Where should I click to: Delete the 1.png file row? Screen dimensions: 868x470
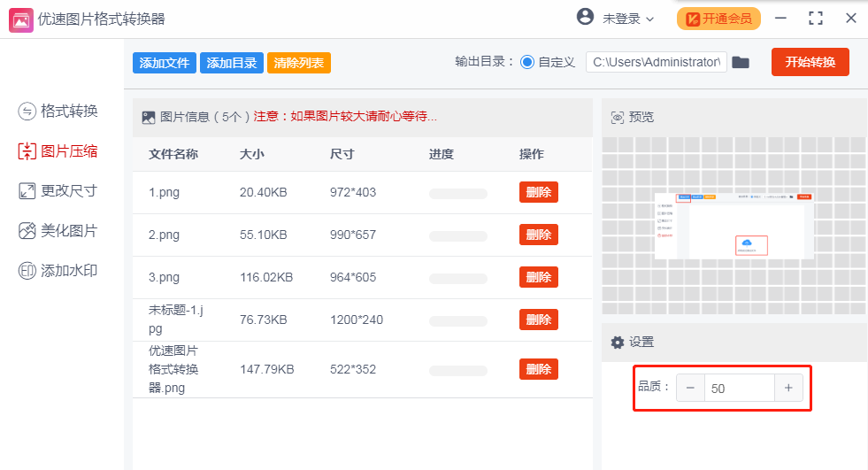(x=538, y=192)
